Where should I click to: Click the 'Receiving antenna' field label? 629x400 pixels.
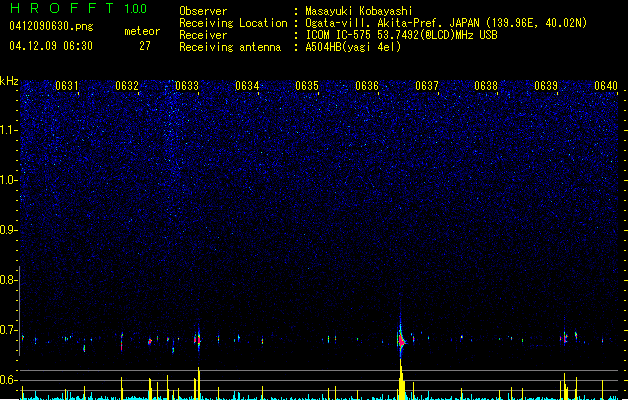click(x=230, y=47)
